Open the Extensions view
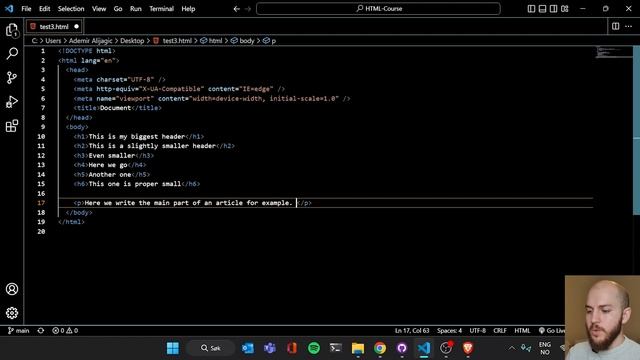The height and width of the screenshot is (360, 640). pyautogui.click(x=12, y=126)
